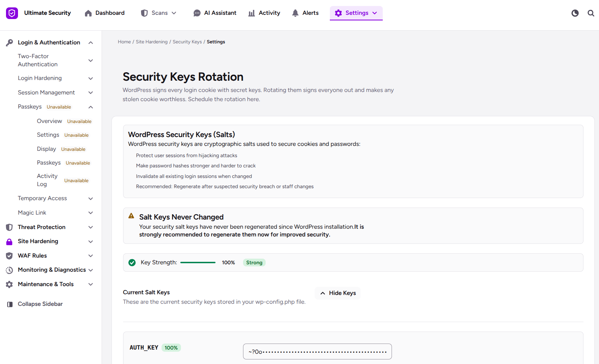Image resolution: width=599 pixels, height=364 pixels.
Task: Open the Activity page
Action: pyautogui.click(x=264, y=13)
